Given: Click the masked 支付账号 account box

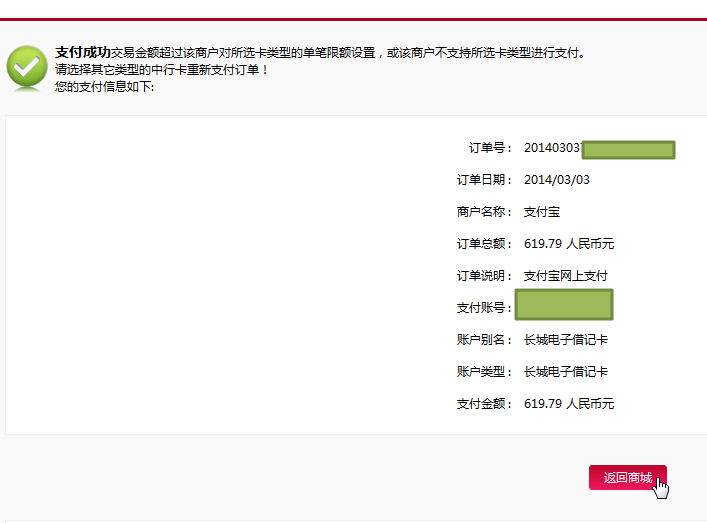Looking at the screenshot, I should point(564,305).
